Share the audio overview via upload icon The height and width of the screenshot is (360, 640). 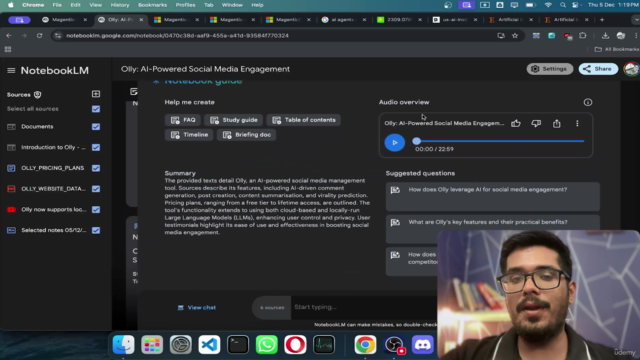pos(557,123)
